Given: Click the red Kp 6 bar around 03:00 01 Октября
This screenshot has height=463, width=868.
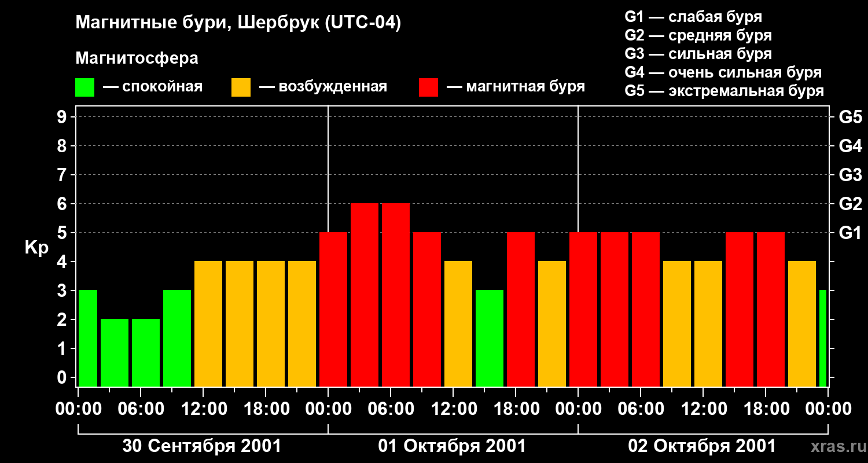Looking at the screenshot, I should 365,295.
